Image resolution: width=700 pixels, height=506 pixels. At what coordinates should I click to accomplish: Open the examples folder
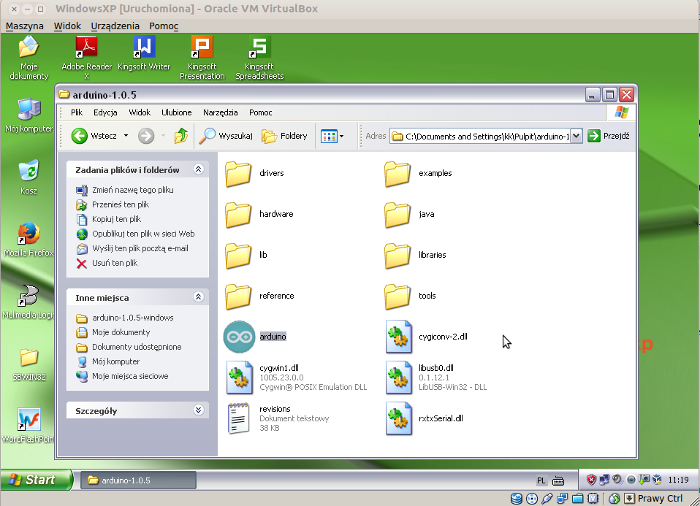397,173
